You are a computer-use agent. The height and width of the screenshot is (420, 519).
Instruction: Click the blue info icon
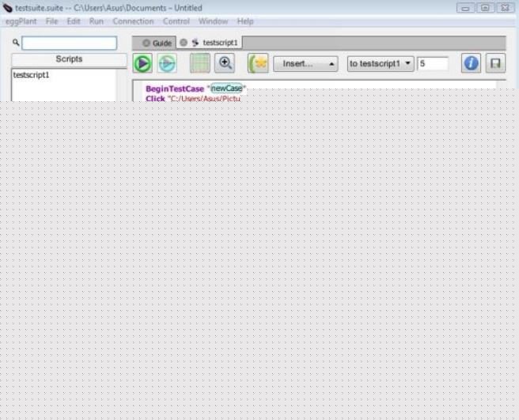[472, 63]
